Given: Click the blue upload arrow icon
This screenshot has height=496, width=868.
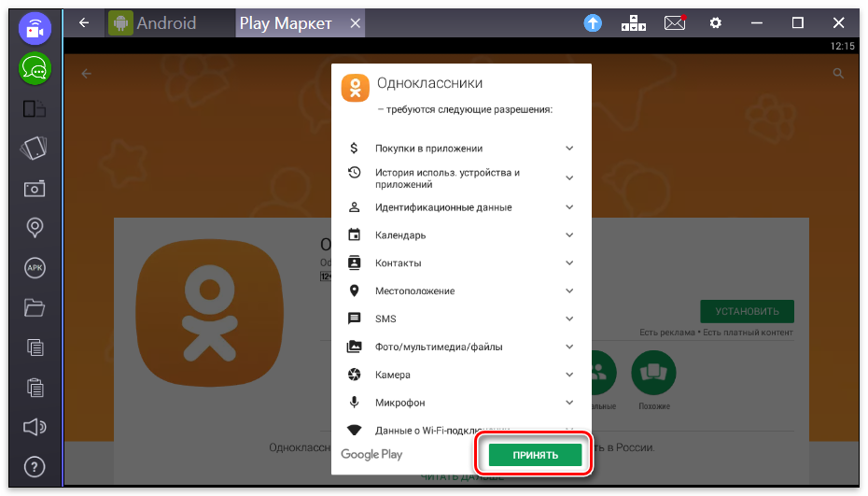Looking at the screenshot, I should tap(593, 22).
